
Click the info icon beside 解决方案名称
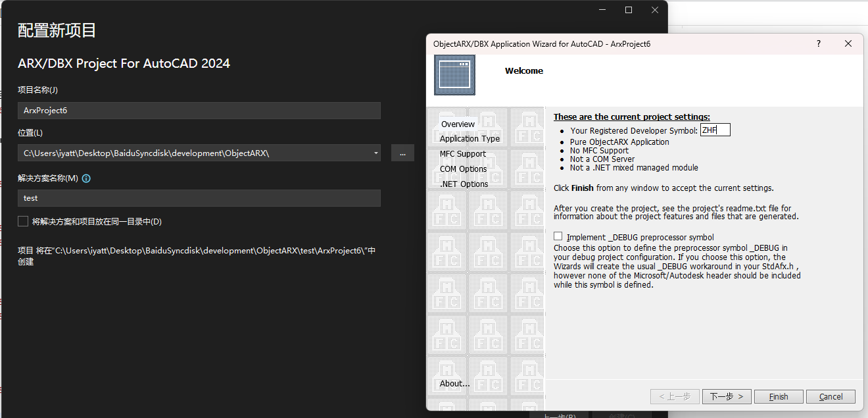pos(86,178)
